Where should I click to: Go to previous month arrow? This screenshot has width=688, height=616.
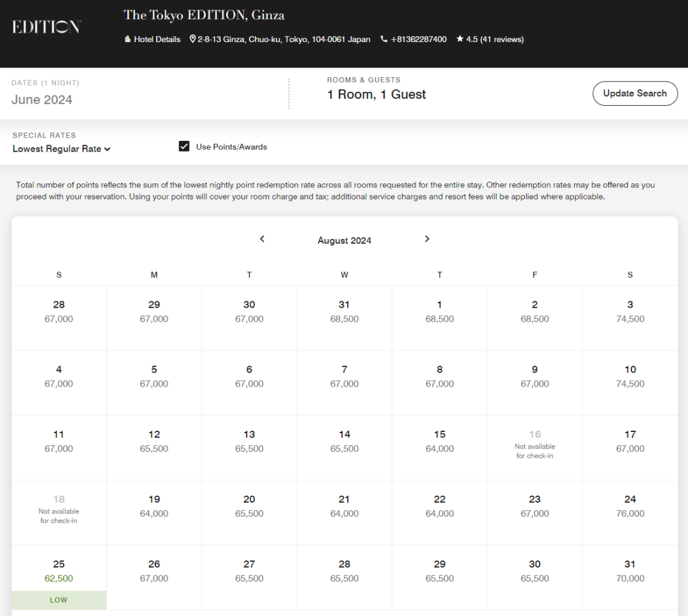[262, 239]
